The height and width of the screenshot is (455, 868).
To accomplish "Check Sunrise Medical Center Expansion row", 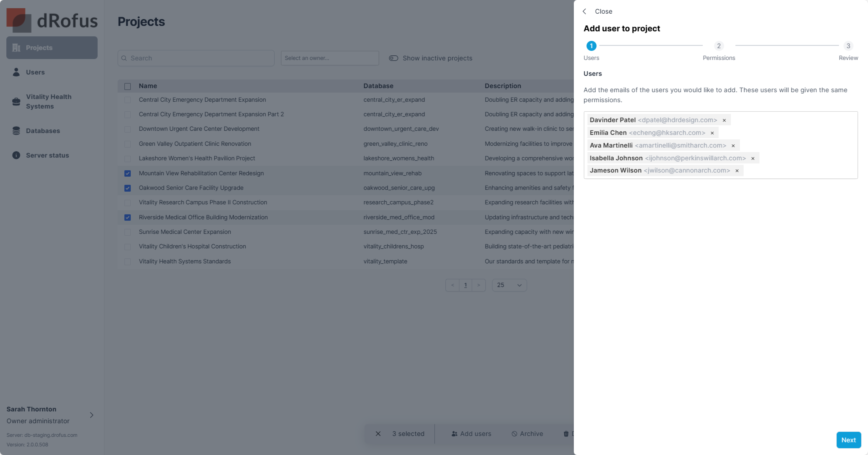I will 127,232.
